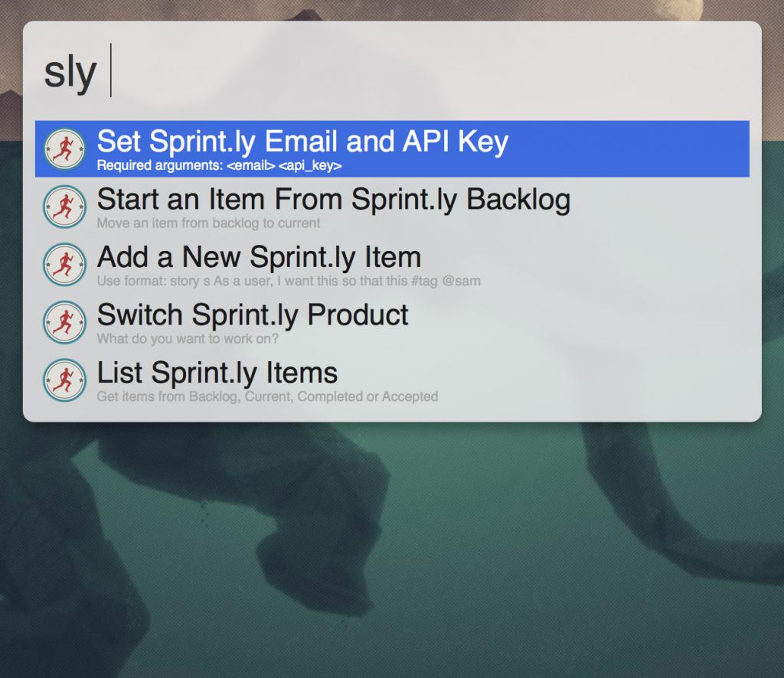Screen dimensions: 784x678
Task: Click the 'Required arguments: <email> <api_key>' subtitle
Action: tap(219, 165)
